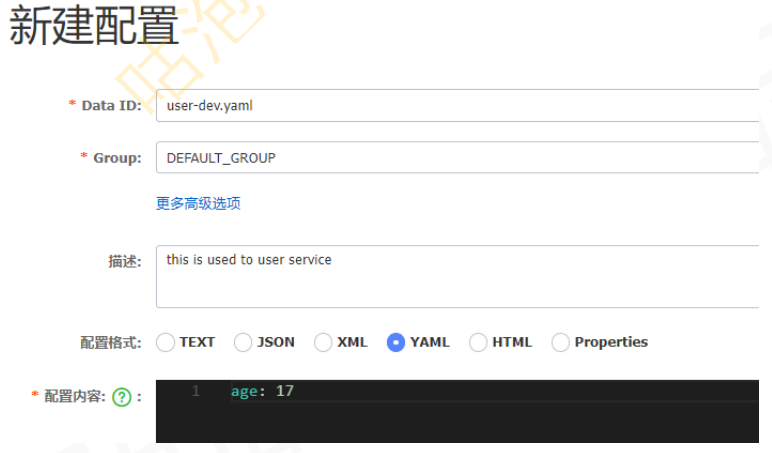
Task: Click the 配置格式 label
Action: 110,342
